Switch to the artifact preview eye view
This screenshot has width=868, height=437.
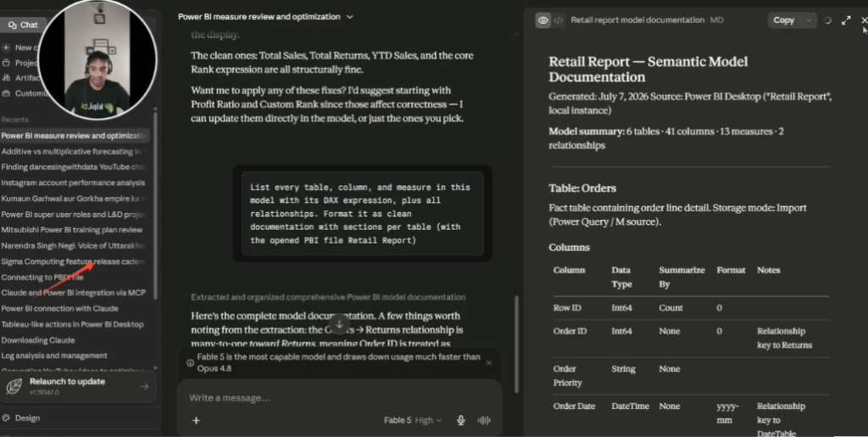tap(543, 20)
